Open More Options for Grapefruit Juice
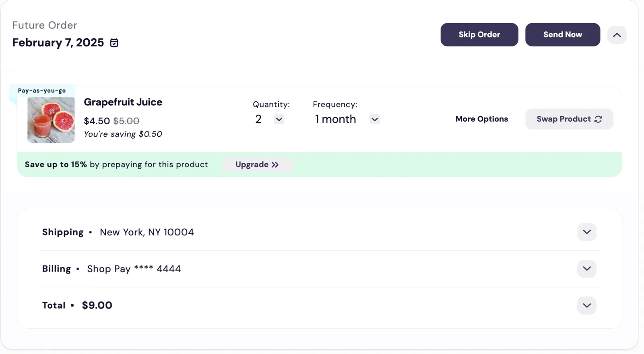The height and width of the screenshot is (354, 644). point(482,119)
